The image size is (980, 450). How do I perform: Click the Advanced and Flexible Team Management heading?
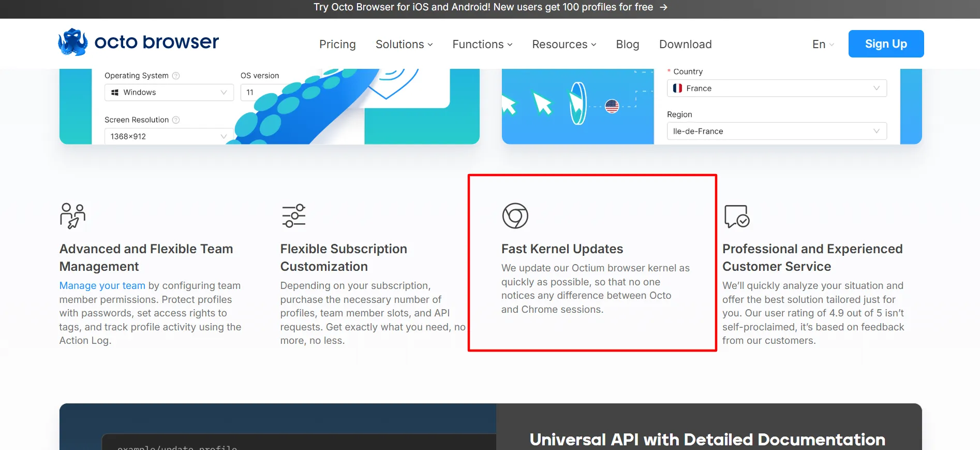coord(146,258)
